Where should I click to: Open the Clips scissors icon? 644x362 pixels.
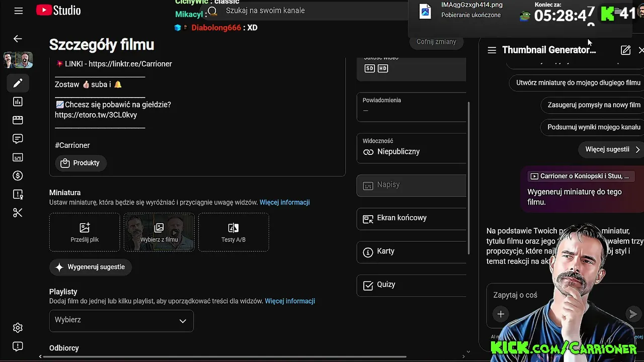[x=18, y=213]
